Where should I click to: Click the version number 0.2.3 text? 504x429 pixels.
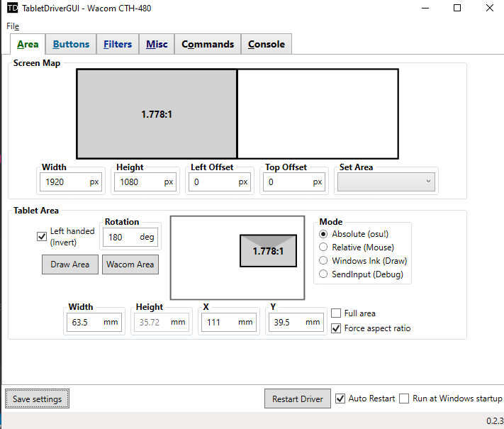click(x=495, y=420)
